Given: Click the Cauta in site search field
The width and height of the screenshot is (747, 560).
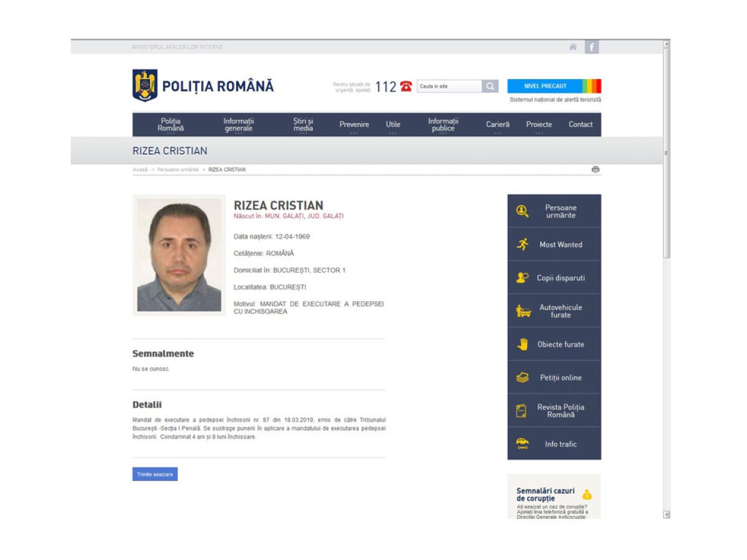Looking at the screenshot, I should [x=449, y=86].
